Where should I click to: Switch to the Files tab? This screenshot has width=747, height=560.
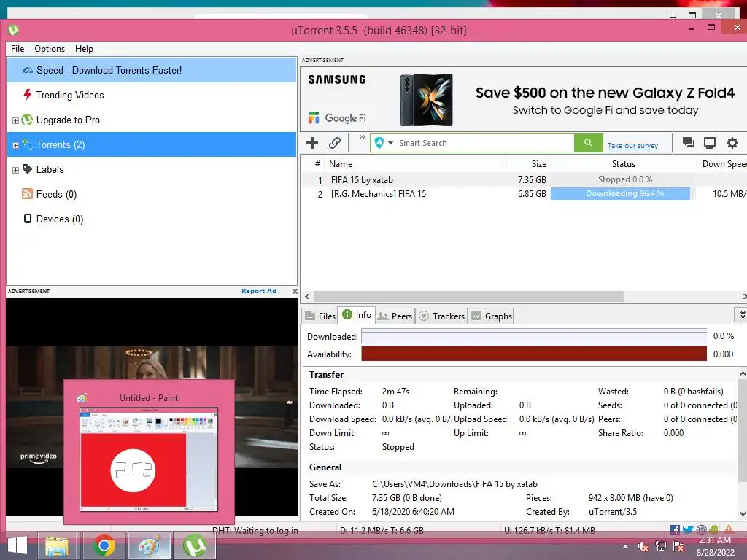click(x=320, y=316)
